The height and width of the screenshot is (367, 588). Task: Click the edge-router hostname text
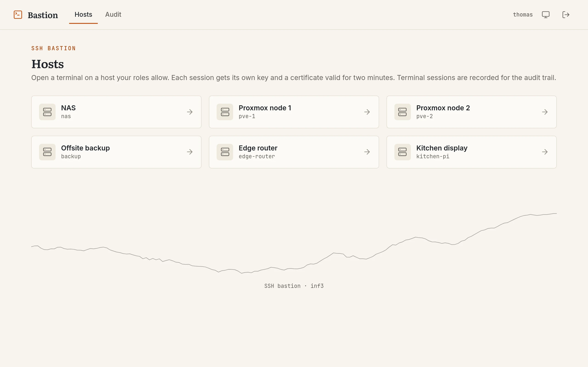pos(257,156)
